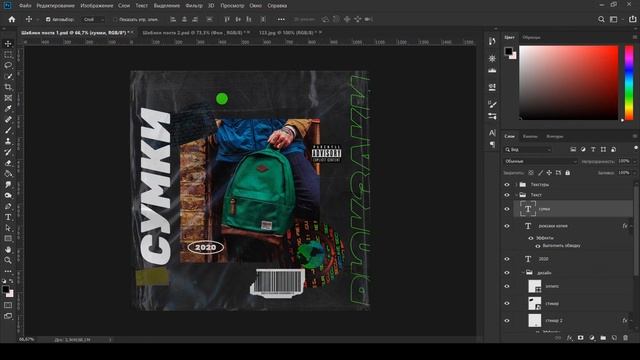
Task: Expand the Текстуры group
Action: click(516, 184)
